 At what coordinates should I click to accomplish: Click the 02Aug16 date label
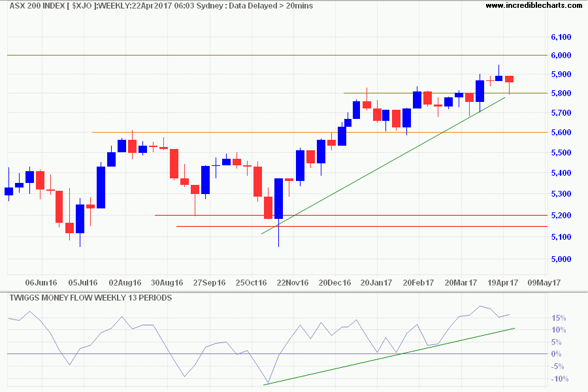tap(125, 282)
